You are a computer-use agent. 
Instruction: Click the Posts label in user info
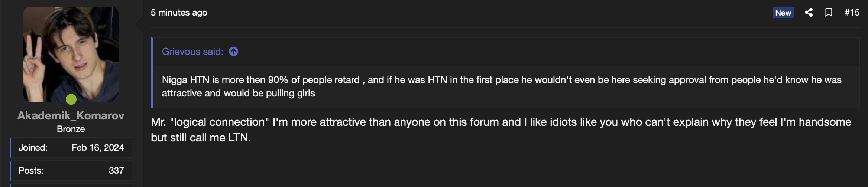(x=31, y=171)
